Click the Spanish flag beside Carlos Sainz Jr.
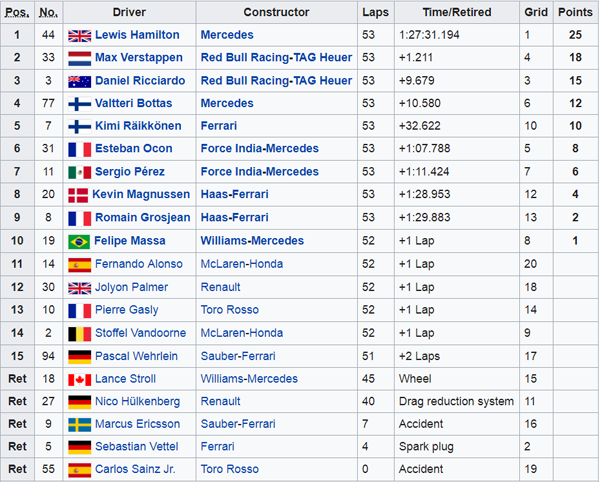Screen dimensions: 600x482 tap(80, 470)
